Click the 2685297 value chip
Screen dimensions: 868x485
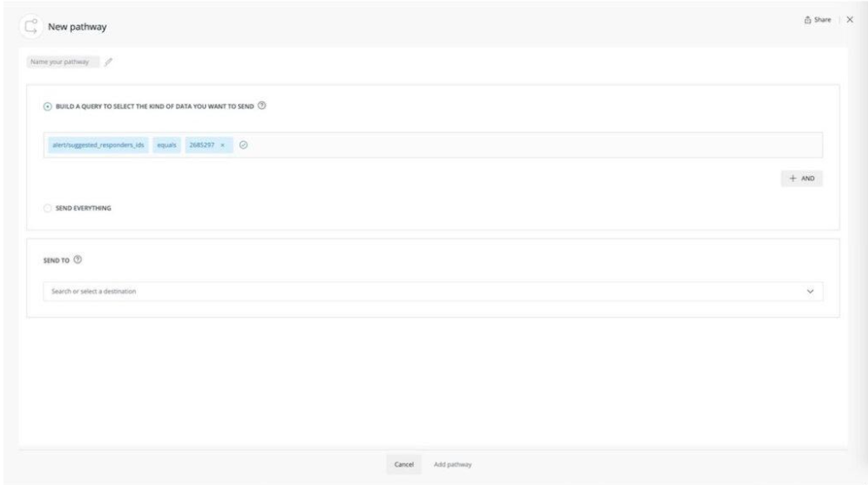pyautogui.click(x=202, y=145)
